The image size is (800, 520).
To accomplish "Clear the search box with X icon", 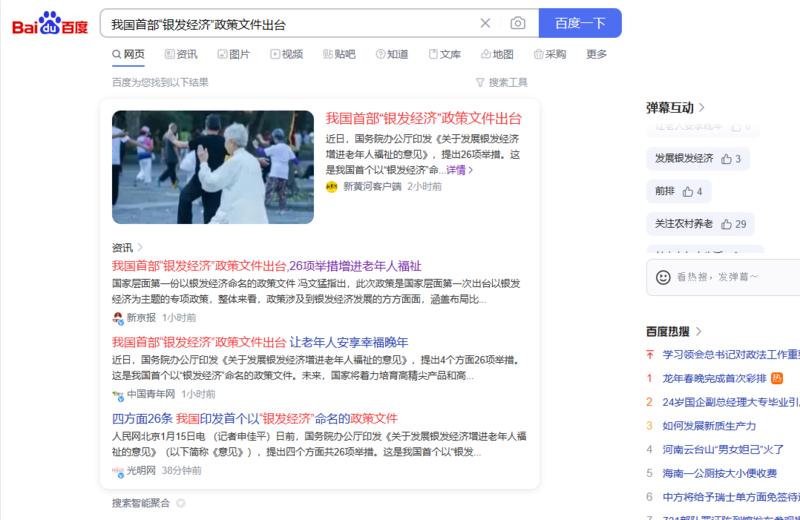I will point(485,23).
